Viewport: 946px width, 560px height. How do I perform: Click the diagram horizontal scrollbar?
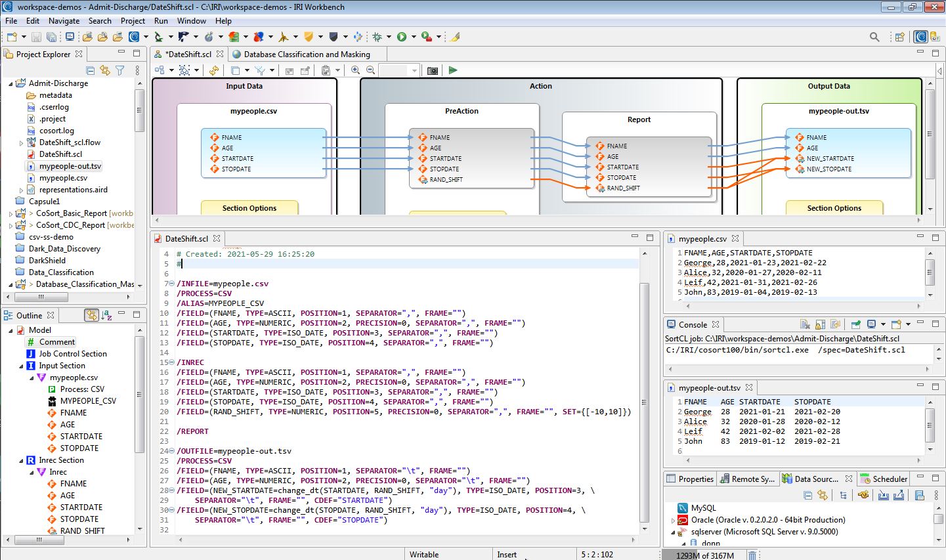pyautogui.click(x=538, y=220)
